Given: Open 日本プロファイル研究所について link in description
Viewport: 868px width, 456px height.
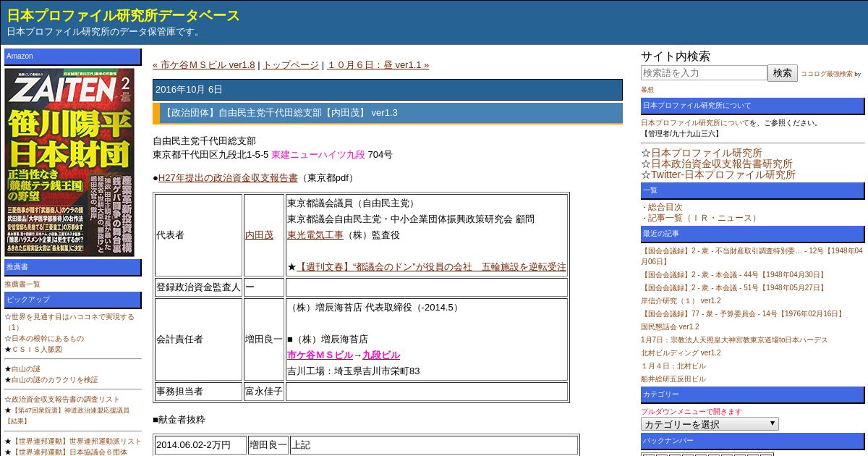Looking at the screenshot, I should tap(694, 122).
